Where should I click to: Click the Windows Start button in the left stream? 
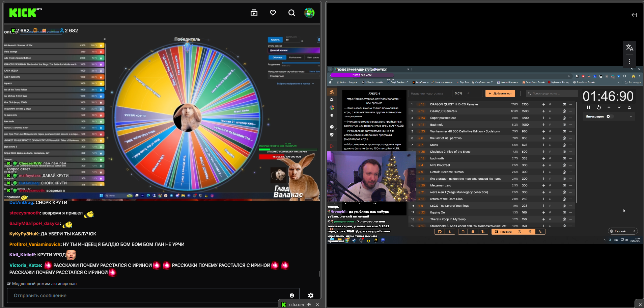click(x=101, y=196)
